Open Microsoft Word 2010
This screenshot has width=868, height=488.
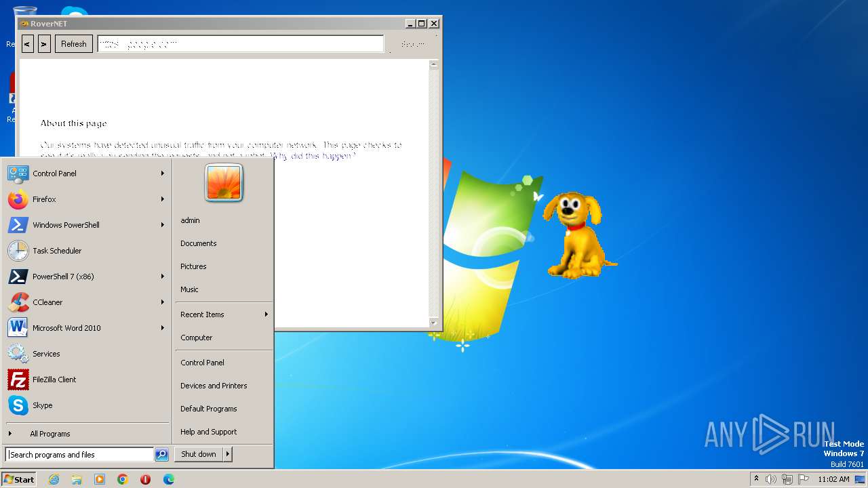point(86,328)
